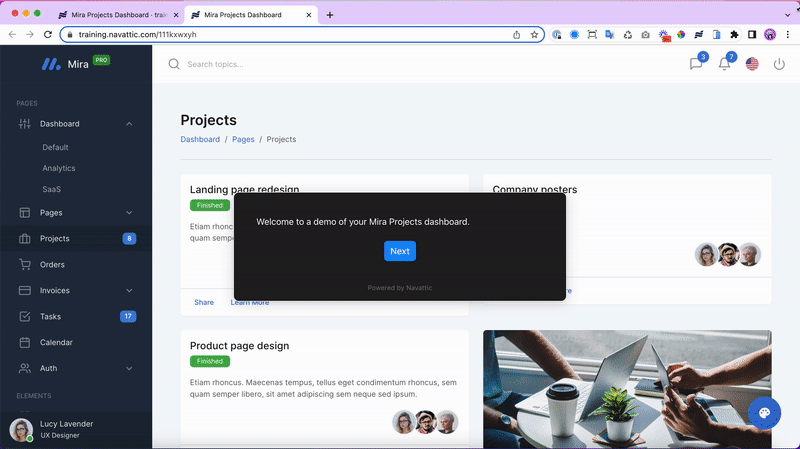Click the Product page design card title

(x=239, y=346)
